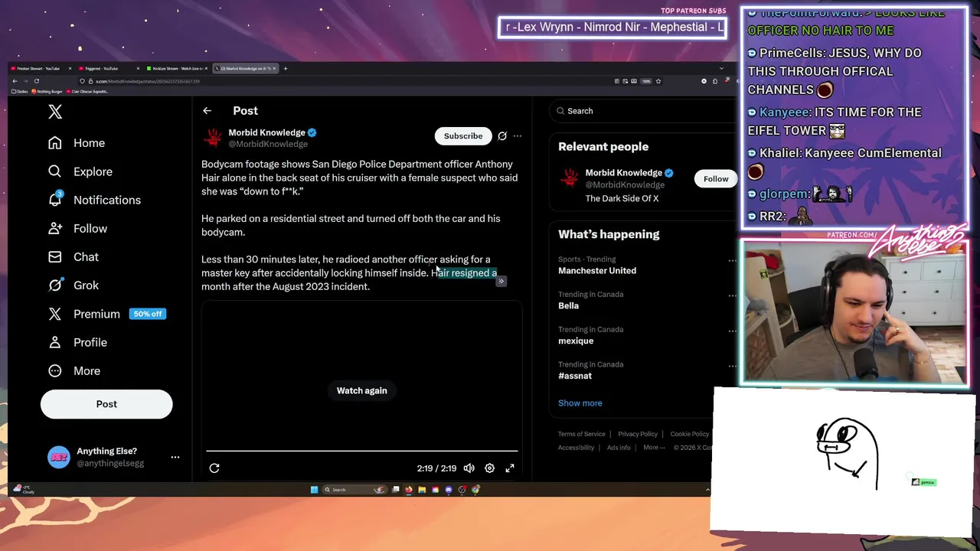This screenshot has height=551, width=980.
Task: Open OBS Studio from the taskbar
Action: 462,490
